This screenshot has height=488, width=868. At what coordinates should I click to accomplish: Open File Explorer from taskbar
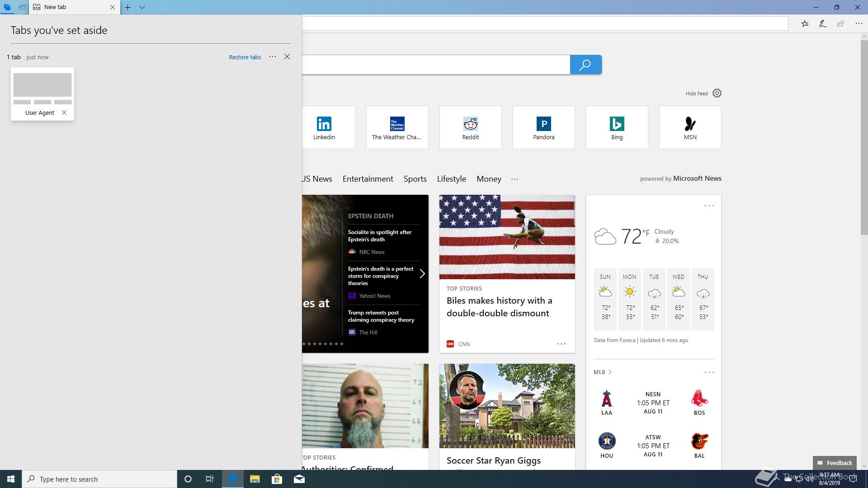pyautogui.click(x=255, y=479)
